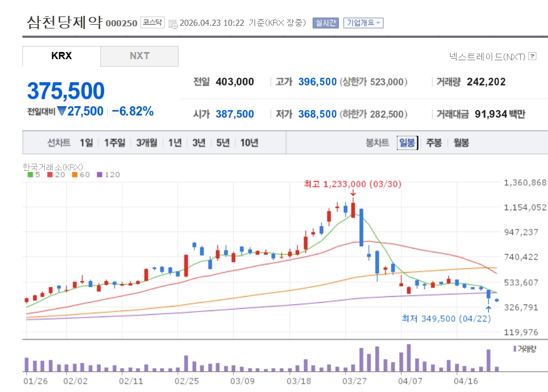
Task: Click the lower limit price 282,500
Action: point(387,114)
